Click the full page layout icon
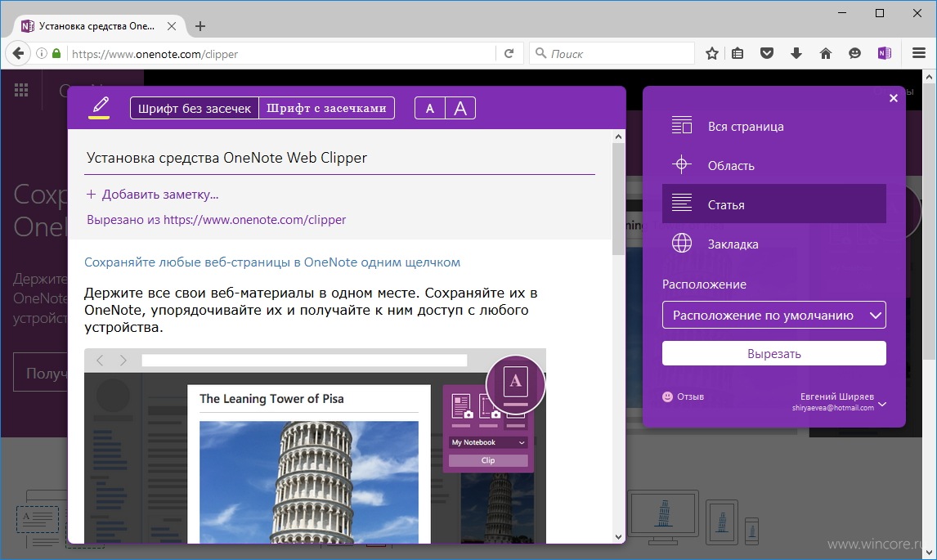The height and width of the screenshot is (560, 937). [x=681, y=125]
